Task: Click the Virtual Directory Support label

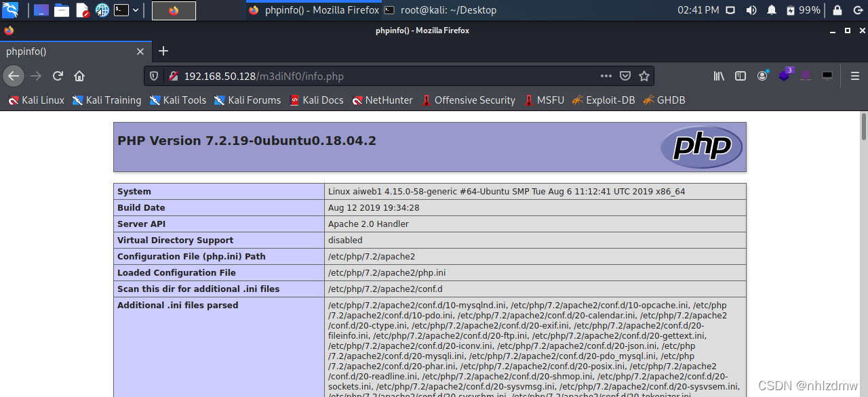Action: [175, 241]
